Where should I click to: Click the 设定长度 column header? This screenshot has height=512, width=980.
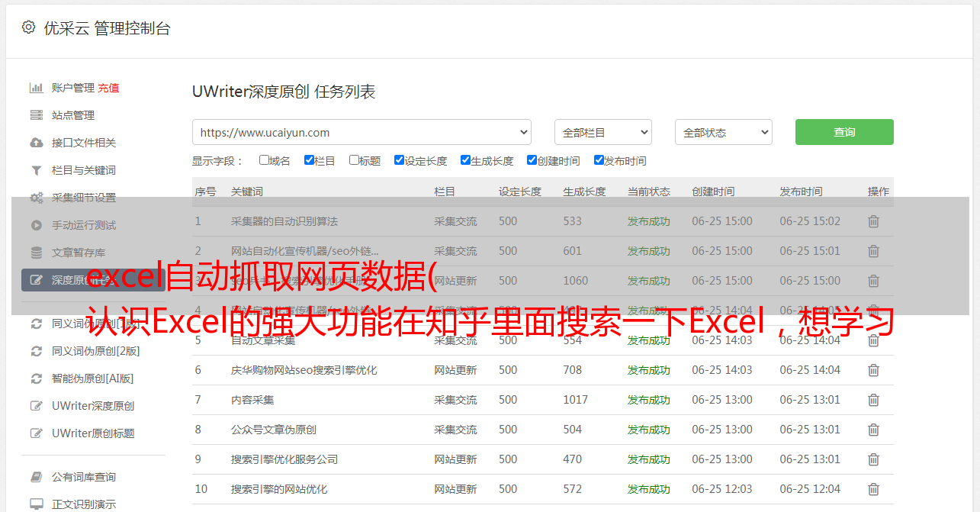[520, 192]
